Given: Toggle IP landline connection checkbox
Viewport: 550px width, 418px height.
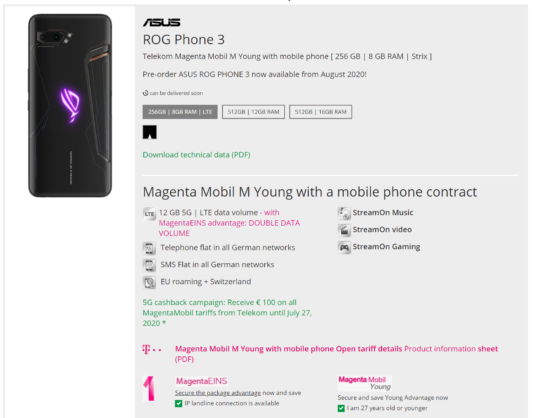Looking at the screenshot, I should coord(179,404).
